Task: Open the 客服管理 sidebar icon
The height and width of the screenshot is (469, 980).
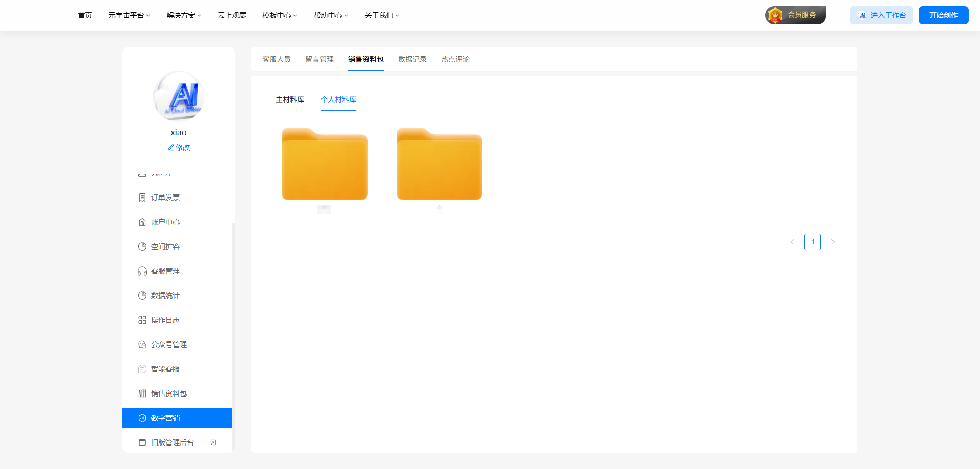Action: tap(142, 270)
